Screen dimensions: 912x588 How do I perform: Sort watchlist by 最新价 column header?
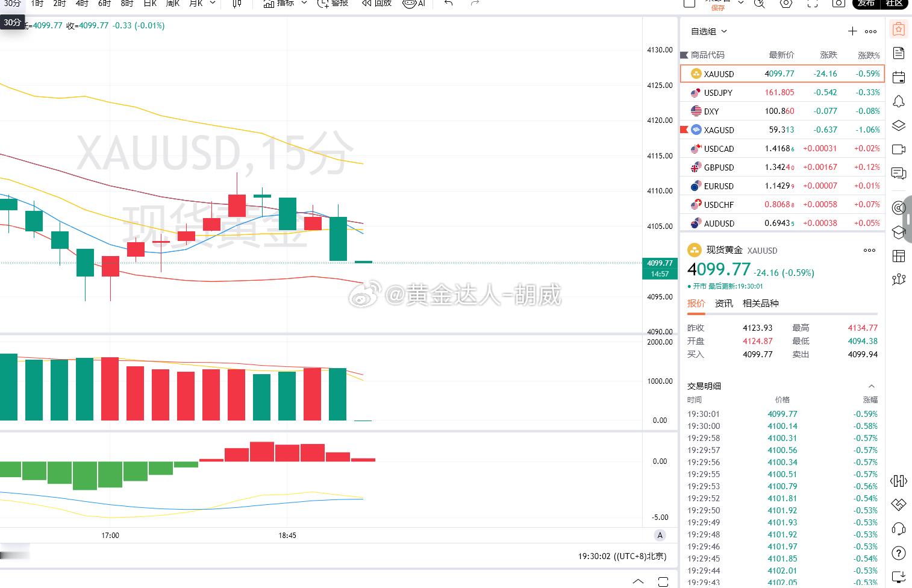(781, 55)
